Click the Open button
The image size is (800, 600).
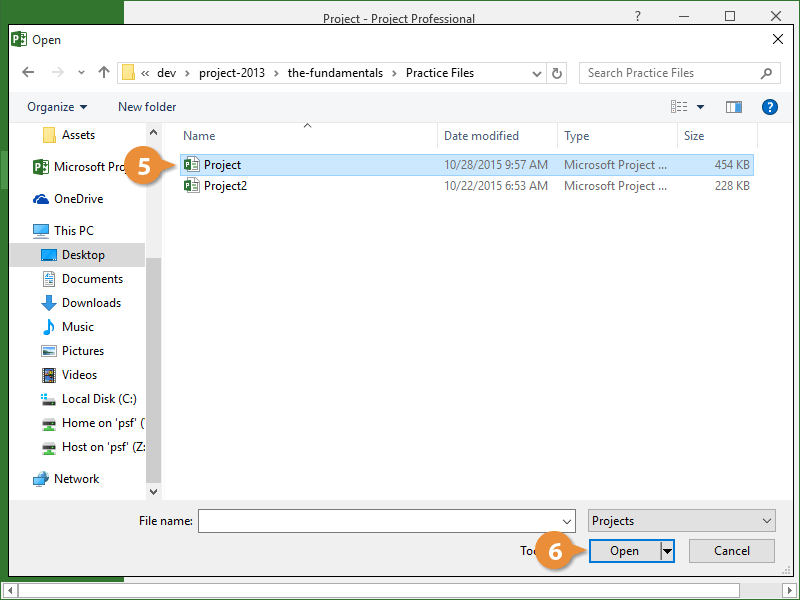[x=624, y=551]
